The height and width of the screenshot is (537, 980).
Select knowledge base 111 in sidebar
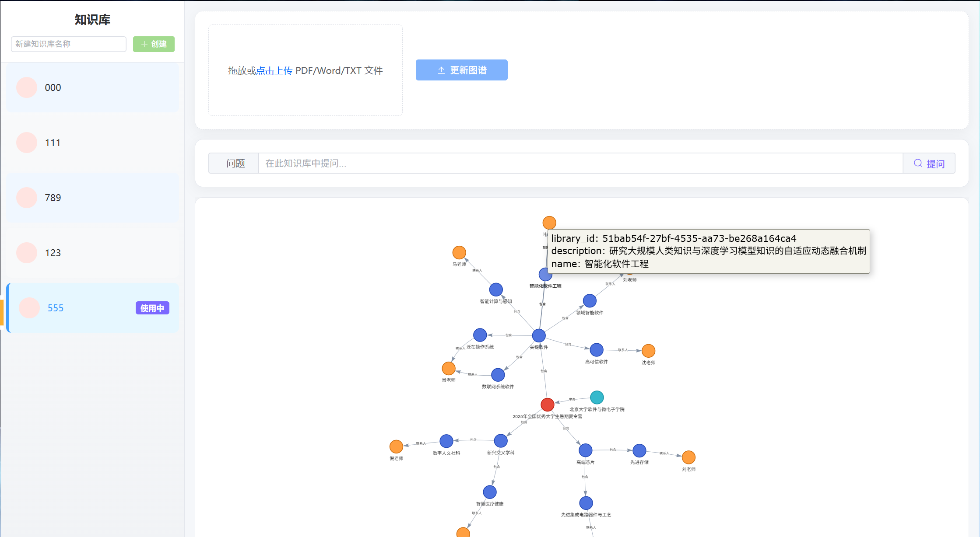click(x=92, y=143)
